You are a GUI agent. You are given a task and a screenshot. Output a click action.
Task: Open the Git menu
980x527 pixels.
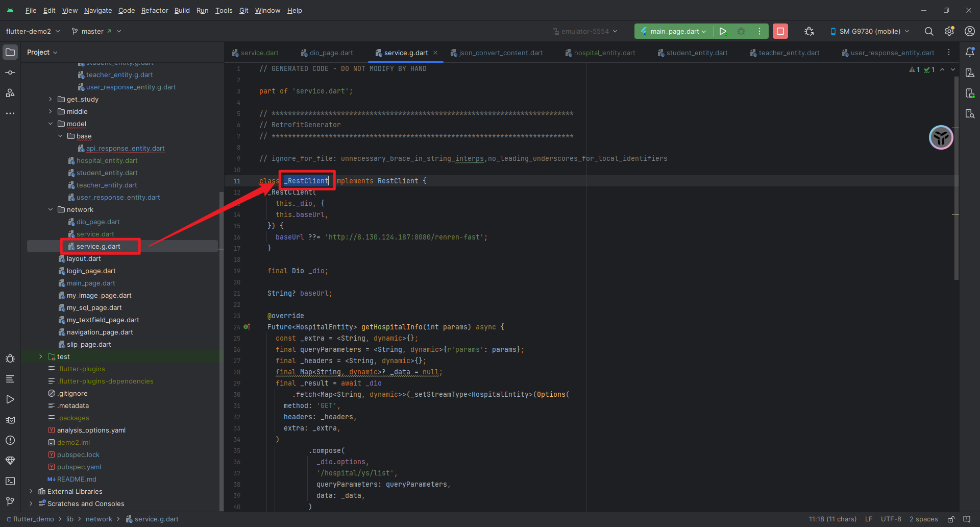coord(243,10)
